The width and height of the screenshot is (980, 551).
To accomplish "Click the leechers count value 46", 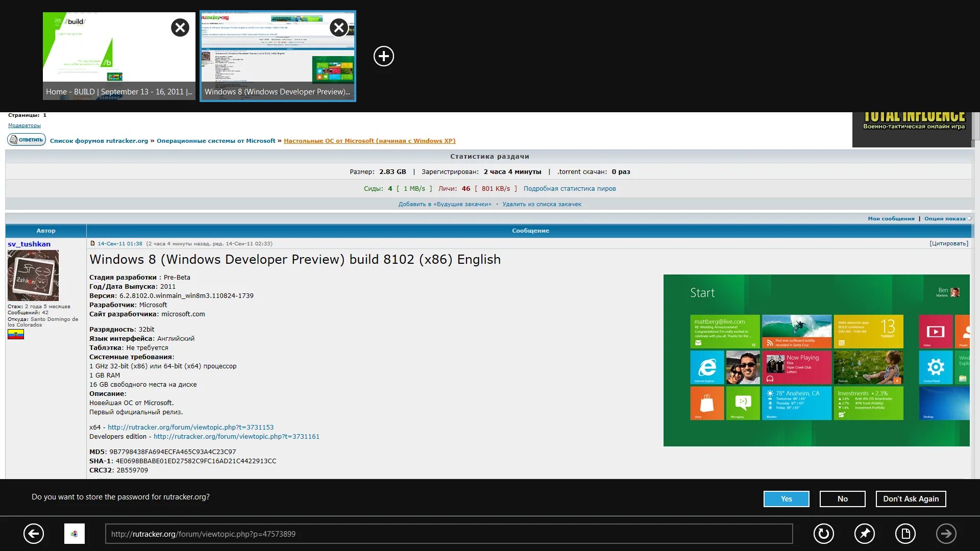I will 466,189.
